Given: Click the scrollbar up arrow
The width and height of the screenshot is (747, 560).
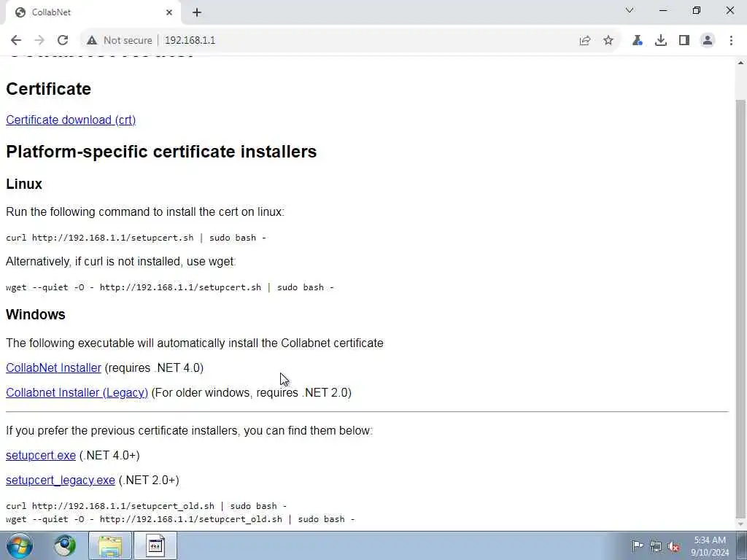Looking at the screenshot, I should pyautogui.click(x=741, y=63).
